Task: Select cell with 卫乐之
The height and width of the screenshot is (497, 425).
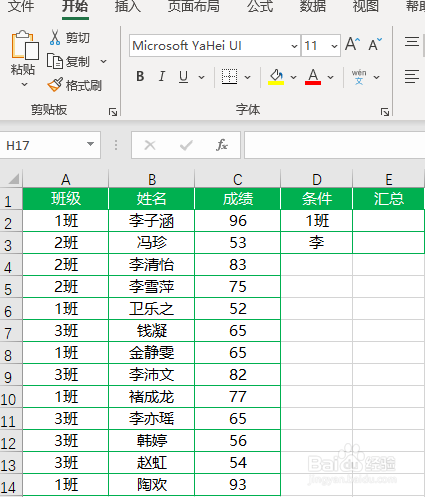Action: point(152,309)
